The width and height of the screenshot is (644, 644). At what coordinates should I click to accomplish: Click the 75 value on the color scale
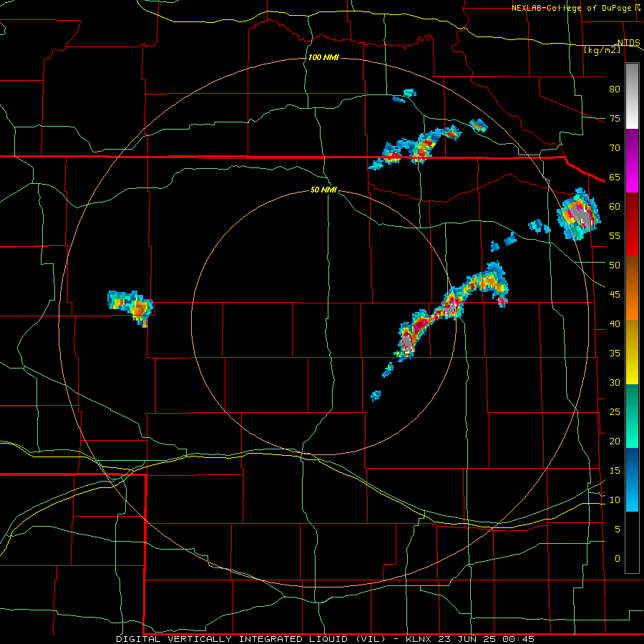pyautogui.click(x=615, y=118)
